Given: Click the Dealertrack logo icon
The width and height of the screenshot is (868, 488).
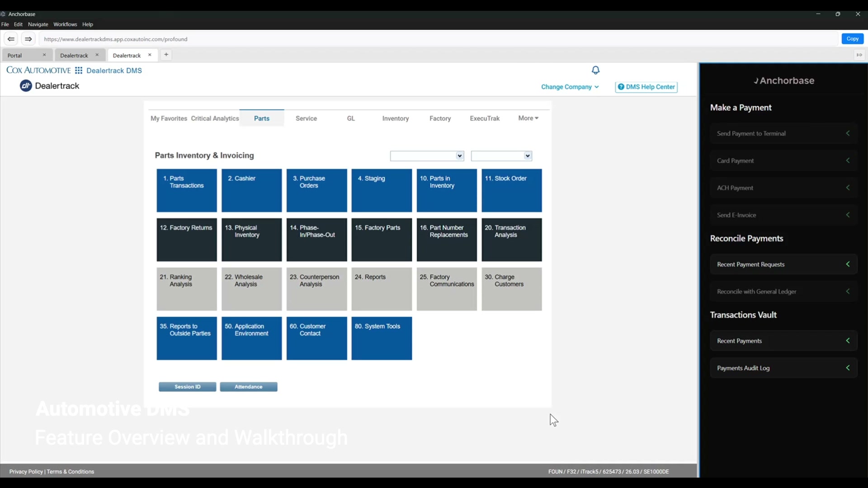Looking at the screenshot, I should pyautogui.click(x=26, y=86).
